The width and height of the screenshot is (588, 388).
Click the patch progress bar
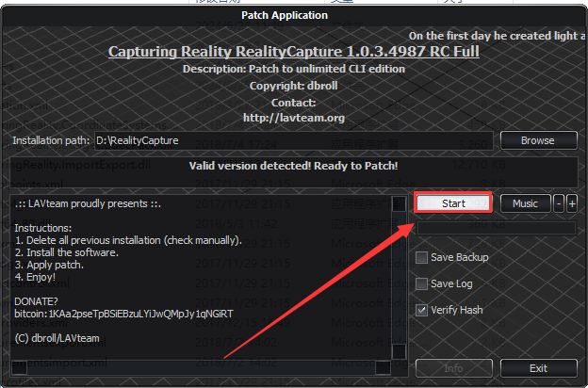(497, 228)
